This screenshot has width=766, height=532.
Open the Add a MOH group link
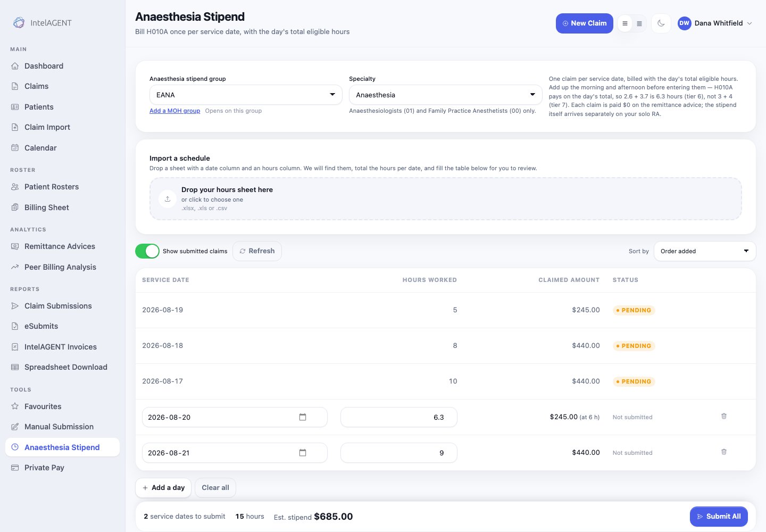pyautogui.click(x=174, y=111)
